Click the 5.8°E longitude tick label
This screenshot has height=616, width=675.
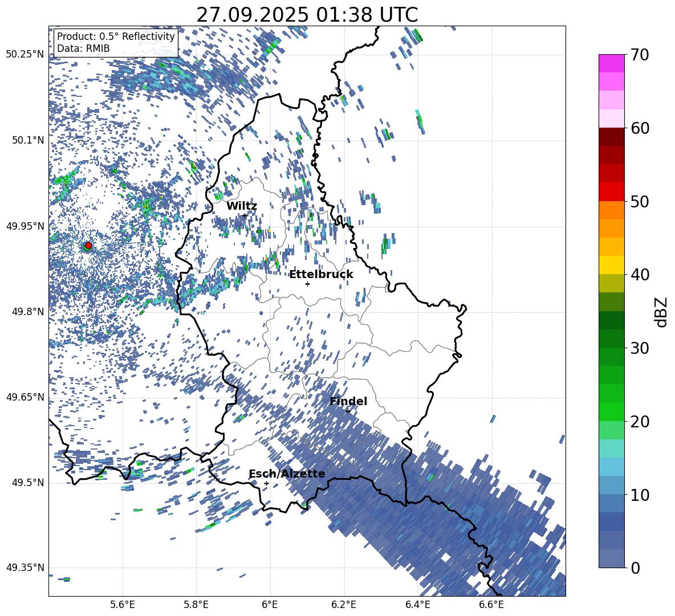pyautogui.click(x=196, y=605)
